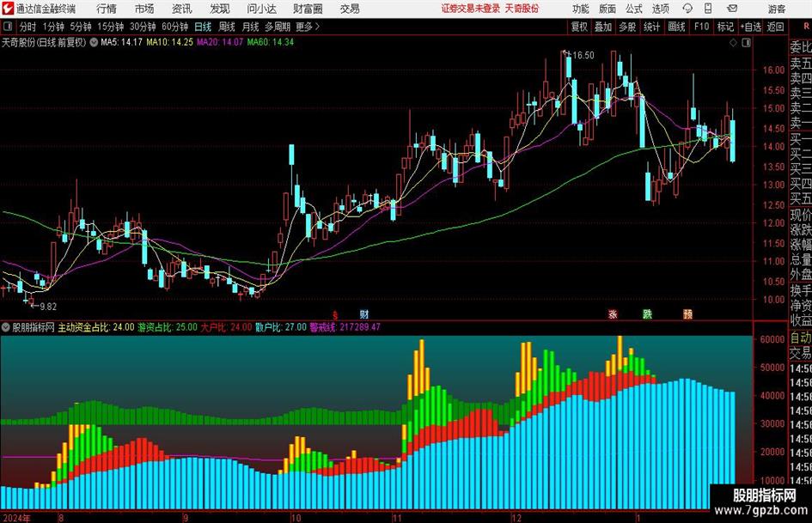Open the 版面 menu
This screenshot has height=523, width=812.
pos(607,9)
